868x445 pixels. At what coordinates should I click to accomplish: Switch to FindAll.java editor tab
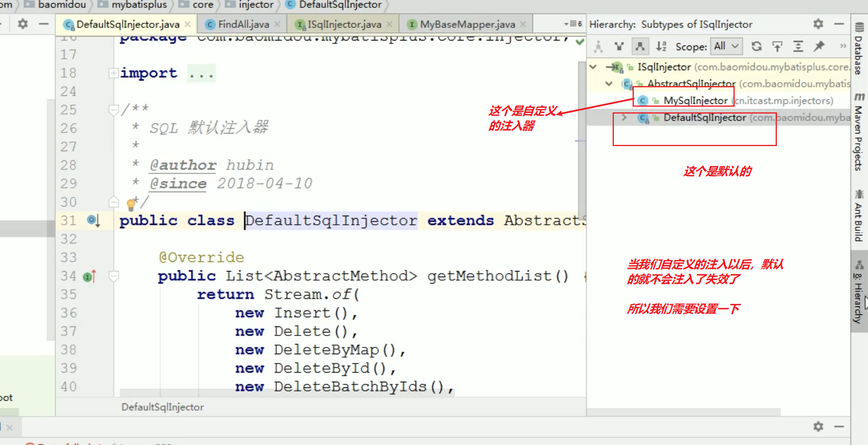[x=243, y=25]
